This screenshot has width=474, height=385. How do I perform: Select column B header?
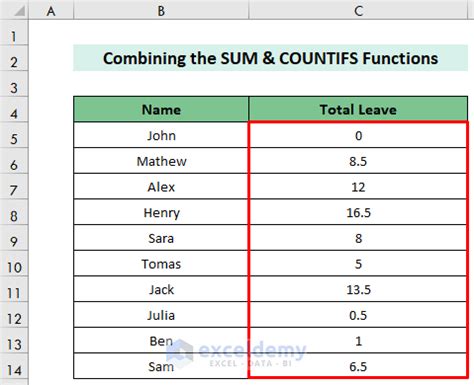pos(161,10)
